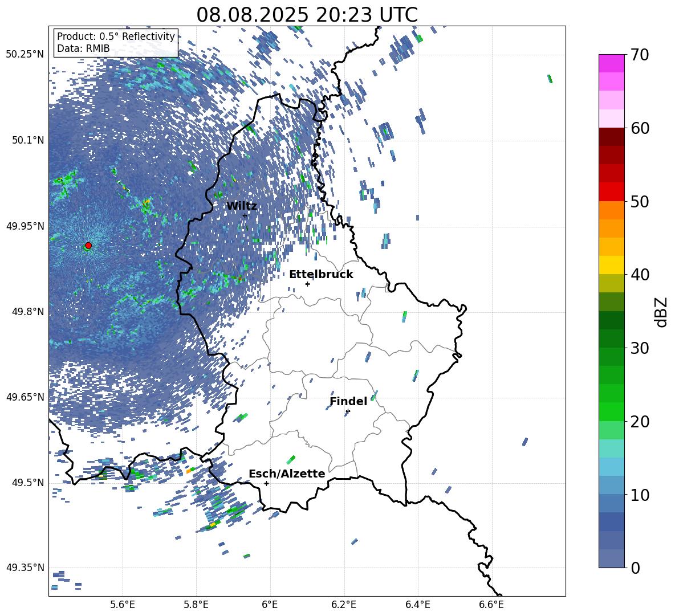Click the 60 value on the colorbar
This screenshot has width=675, height=616.
(640, 128)
